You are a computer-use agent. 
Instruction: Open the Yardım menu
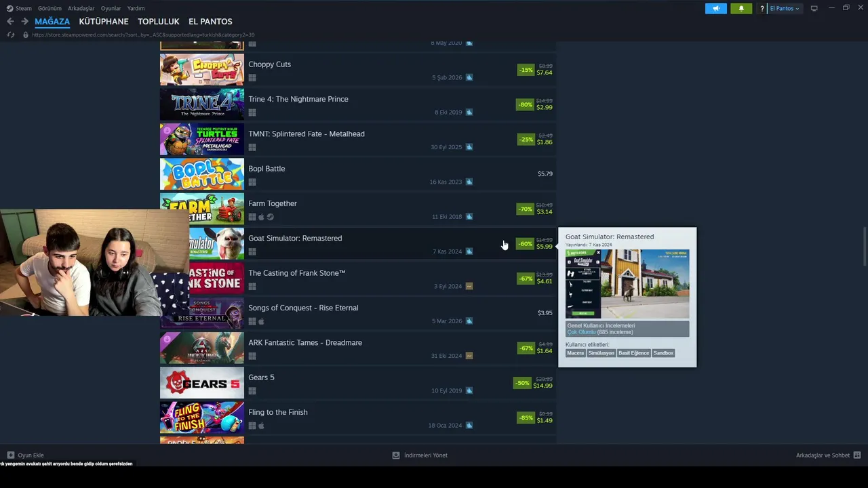click(136, 8)
